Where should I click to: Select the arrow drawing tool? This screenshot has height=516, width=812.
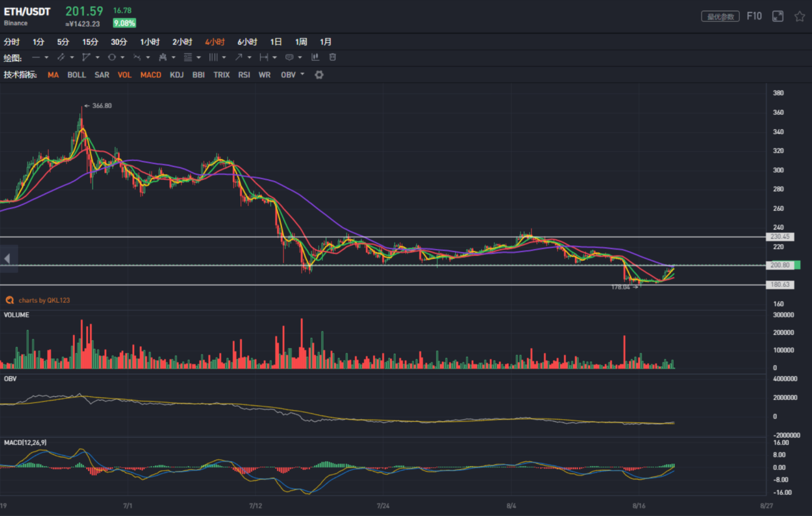238,57
